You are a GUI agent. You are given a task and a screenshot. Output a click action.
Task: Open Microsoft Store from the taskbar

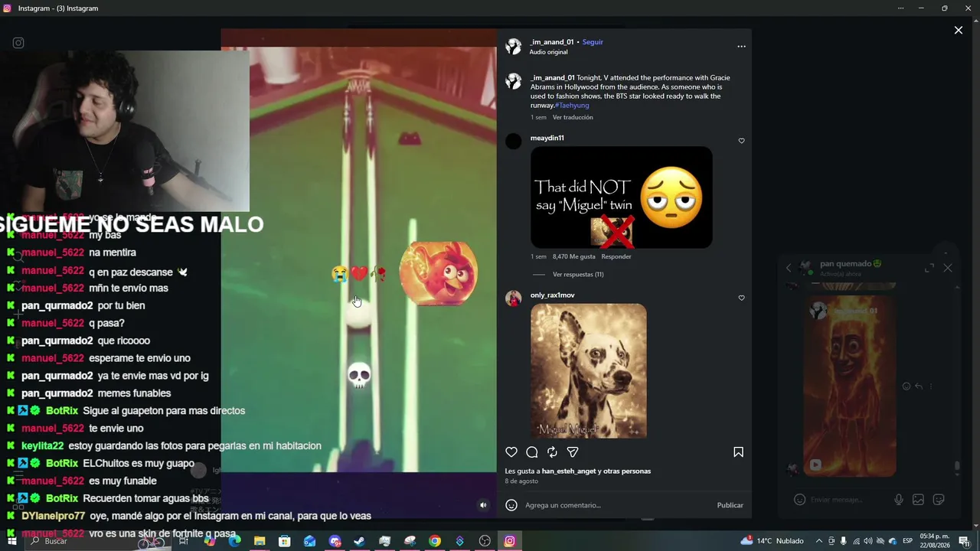[284, 541]
